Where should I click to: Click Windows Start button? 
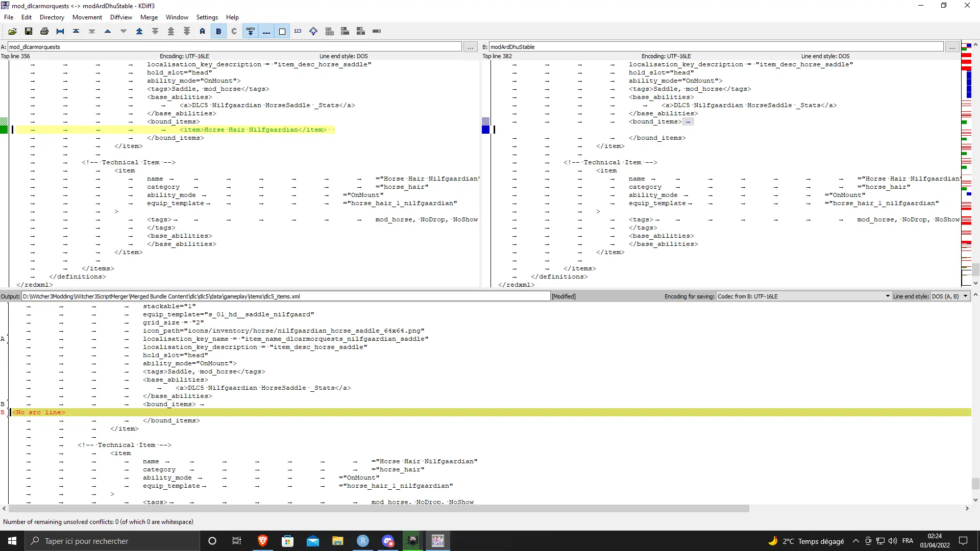12,541
